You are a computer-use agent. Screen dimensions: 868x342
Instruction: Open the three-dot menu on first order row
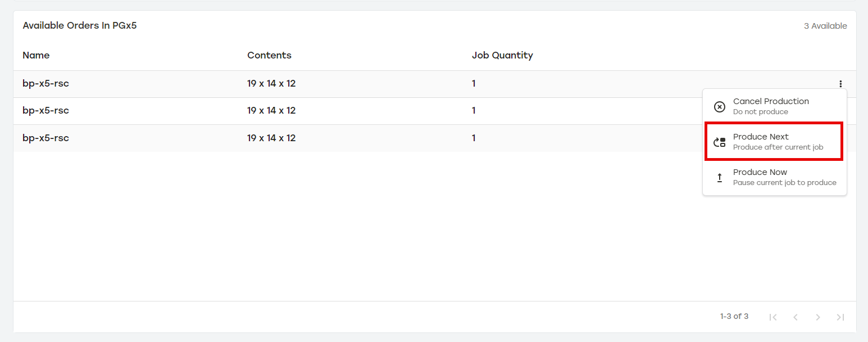840,84
